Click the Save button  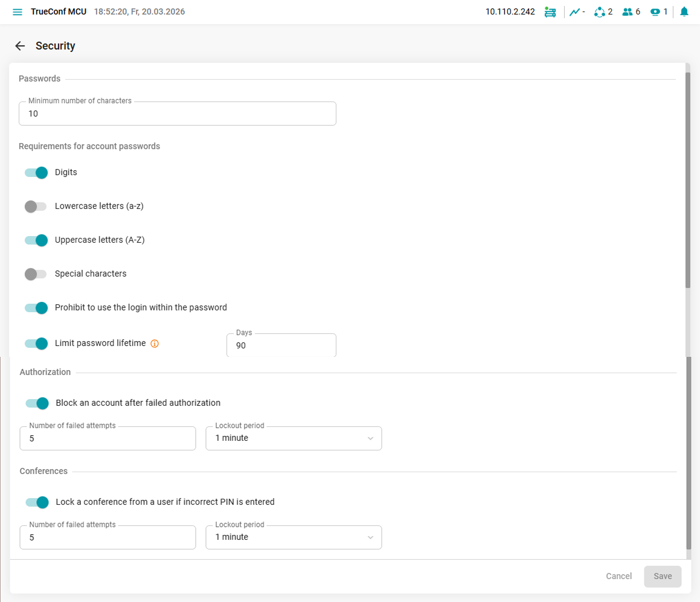[663, 577]
